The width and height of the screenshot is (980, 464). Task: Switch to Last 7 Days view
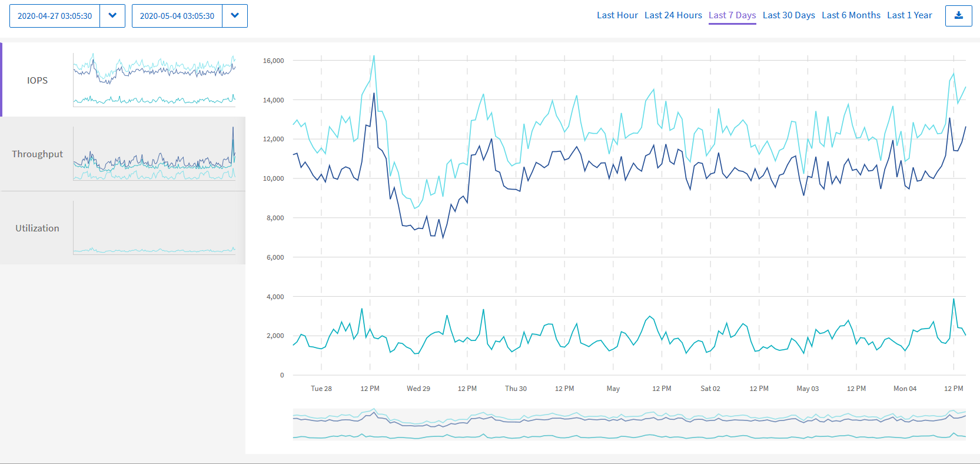point(732,15)
